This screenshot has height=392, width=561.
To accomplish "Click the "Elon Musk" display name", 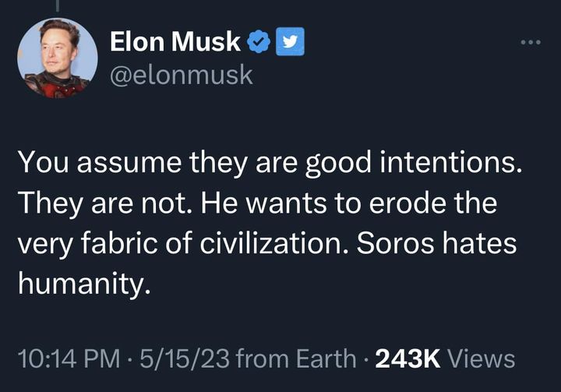I will (175, 41).
